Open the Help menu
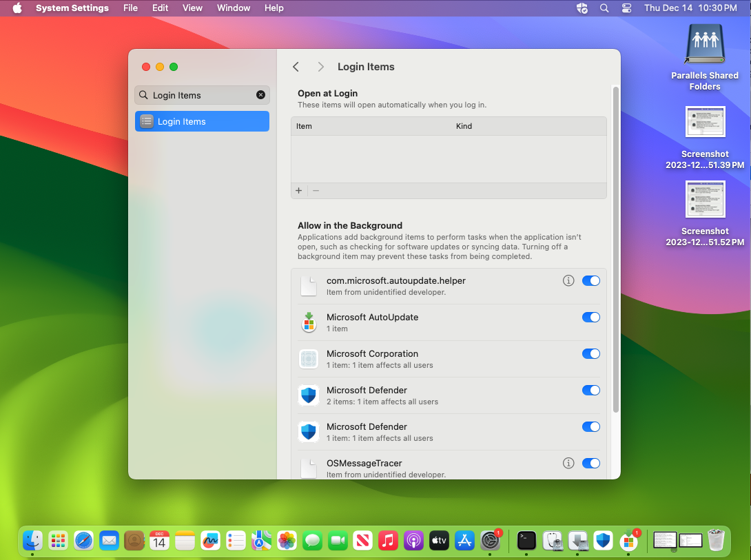 tap(274, 8)
